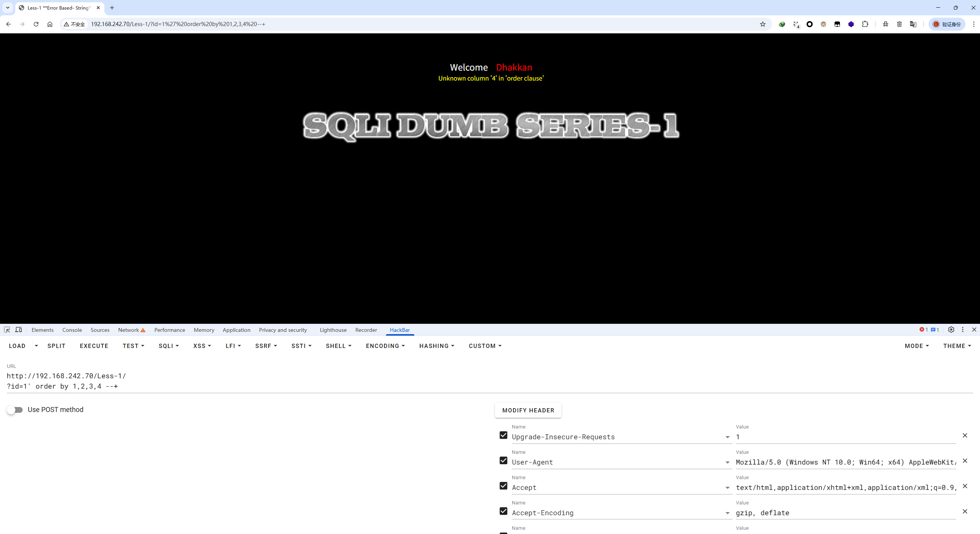
Task: Bookmark this page with star icon
Action: (763, 24)
